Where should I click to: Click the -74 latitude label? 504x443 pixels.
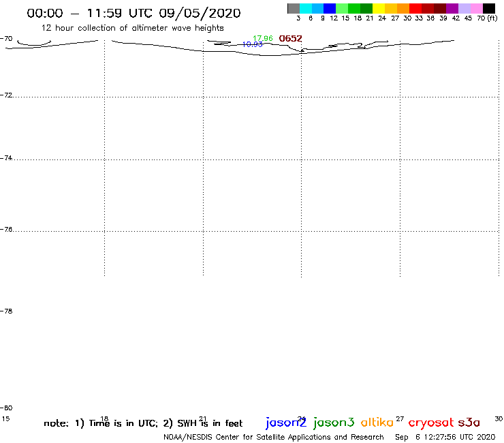click(6, 158)
